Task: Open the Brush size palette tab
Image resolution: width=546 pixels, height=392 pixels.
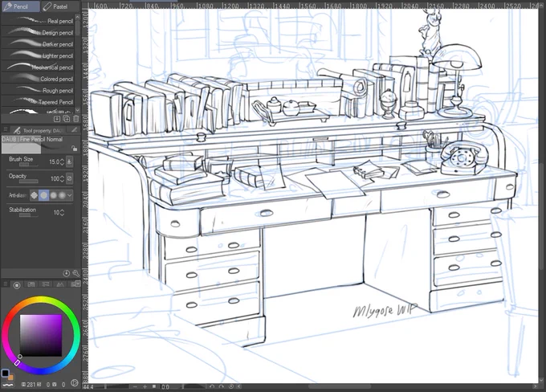Action: click(74, 130)
